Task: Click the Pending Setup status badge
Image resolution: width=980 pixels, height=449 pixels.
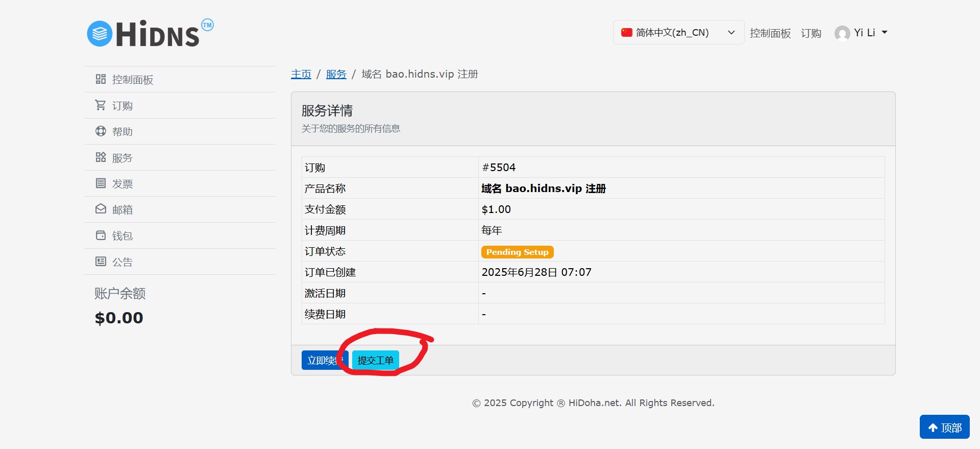Action: [x=518, y=252]
